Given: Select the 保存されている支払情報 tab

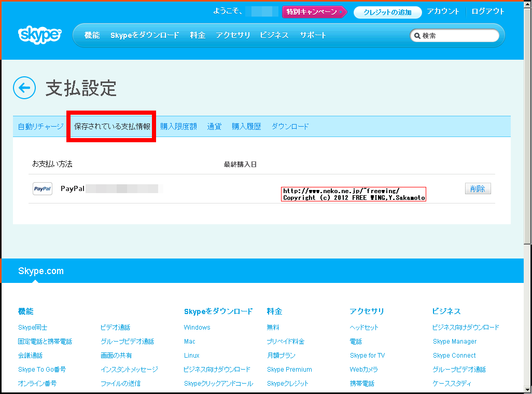Looking at the screenshot, I should click(x=112, y=126).
